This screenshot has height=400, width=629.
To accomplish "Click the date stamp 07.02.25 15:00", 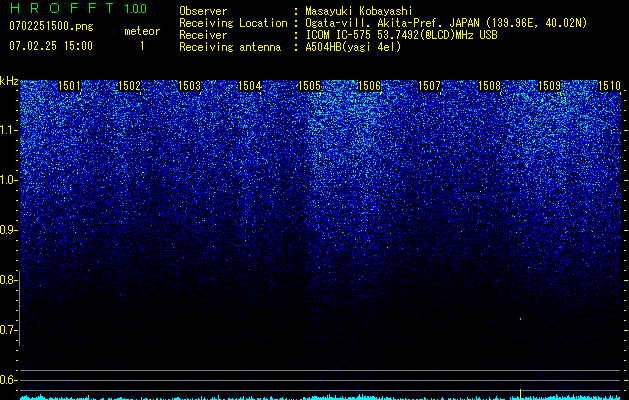I will [51, 46].
